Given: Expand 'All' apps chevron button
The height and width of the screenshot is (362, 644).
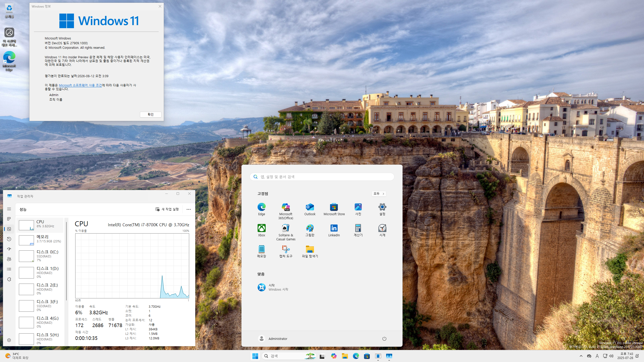Looking at the screenshot, I should [379, 194].
